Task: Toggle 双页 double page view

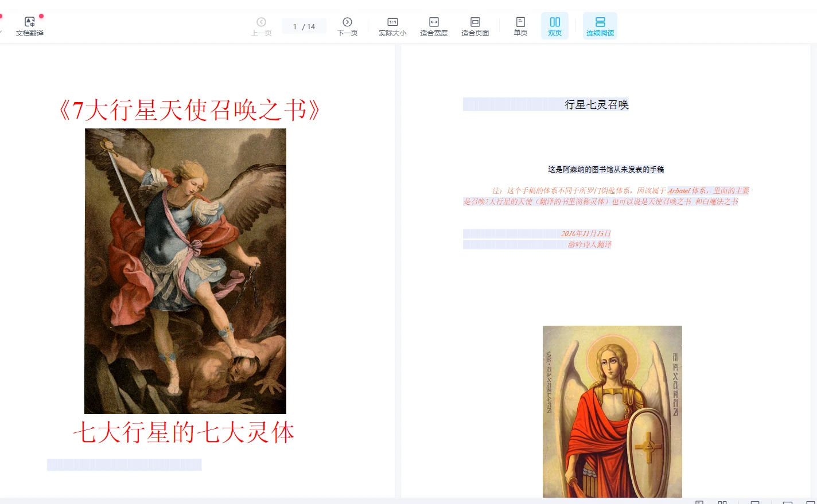Action: click(x=555, y=26)
